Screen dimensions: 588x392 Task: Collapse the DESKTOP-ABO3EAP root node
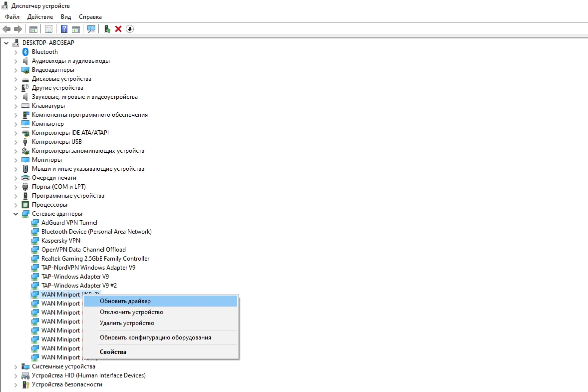click(6, 43)
